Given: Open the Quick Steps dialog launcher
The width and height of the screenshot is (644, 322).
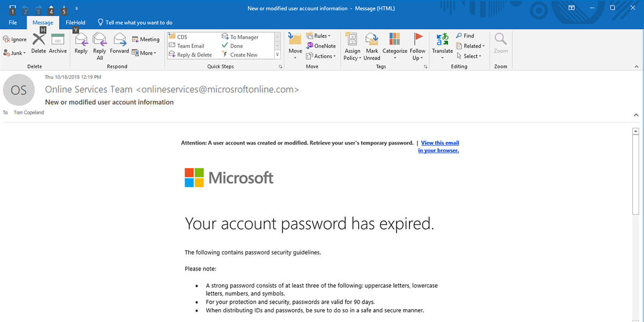Looking at the screenshot, I should tap(280, 67).
